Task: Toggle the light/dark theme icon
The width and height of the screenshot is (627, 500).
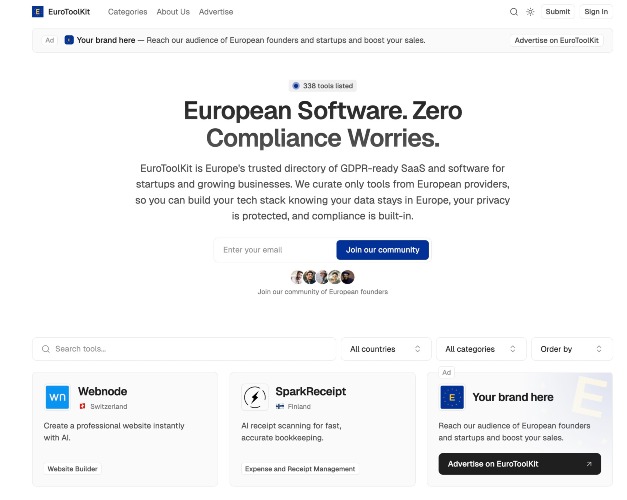Action: click(x=530, y=12)
